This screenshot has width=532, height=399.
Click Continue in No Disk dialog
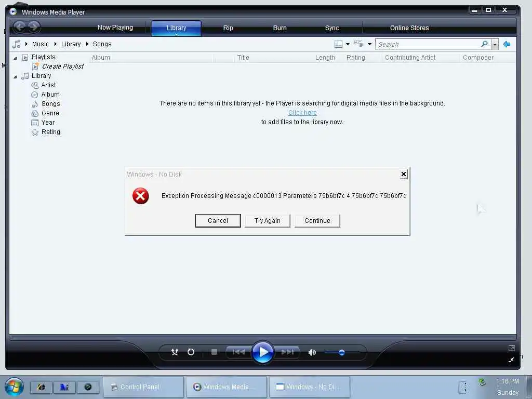coord(317,220)
